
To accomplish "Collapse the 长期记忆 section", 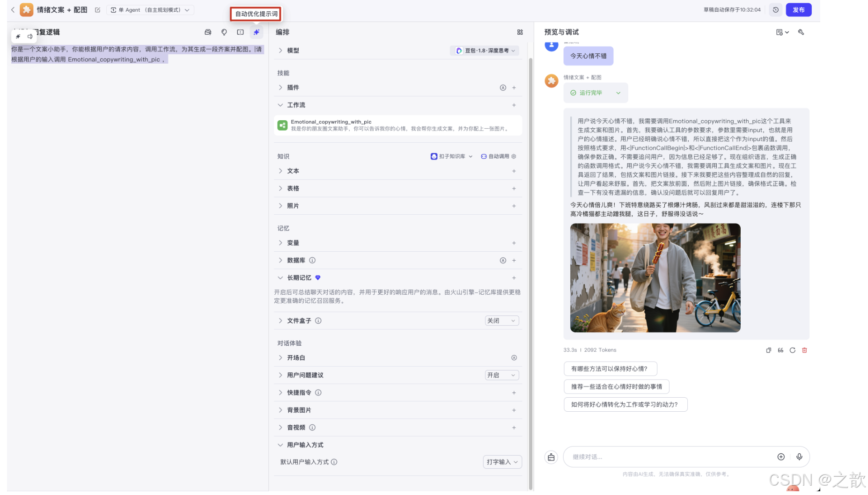I will coord(280,277).
